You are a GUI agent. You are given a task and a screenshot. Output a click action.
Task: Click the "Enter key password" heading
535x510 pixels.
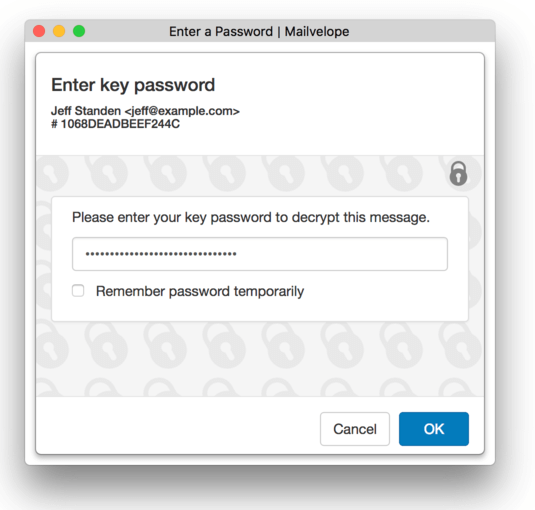tap(133, 85)
